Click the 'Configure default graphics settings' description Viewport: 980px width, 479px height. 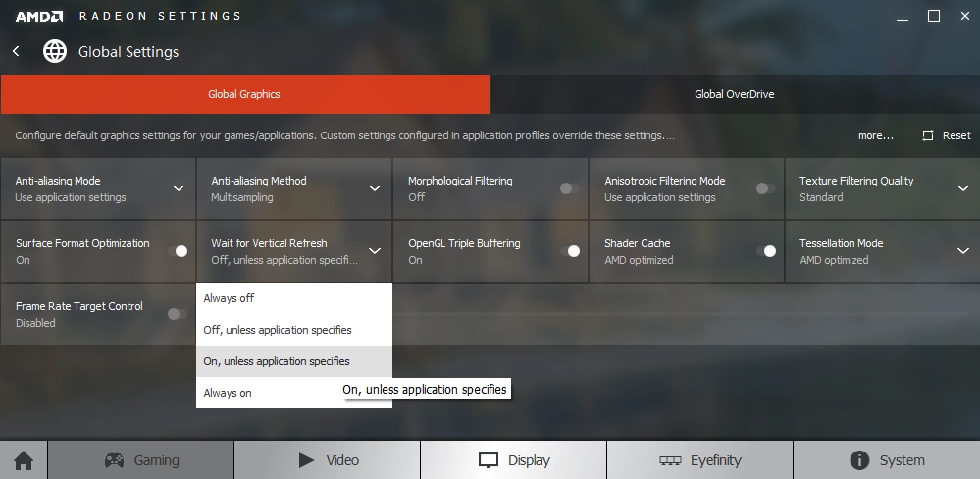(345, 135)
